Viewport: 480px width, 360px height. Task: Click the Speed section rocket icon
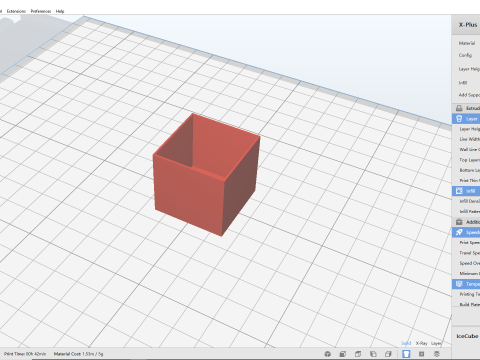459,232
